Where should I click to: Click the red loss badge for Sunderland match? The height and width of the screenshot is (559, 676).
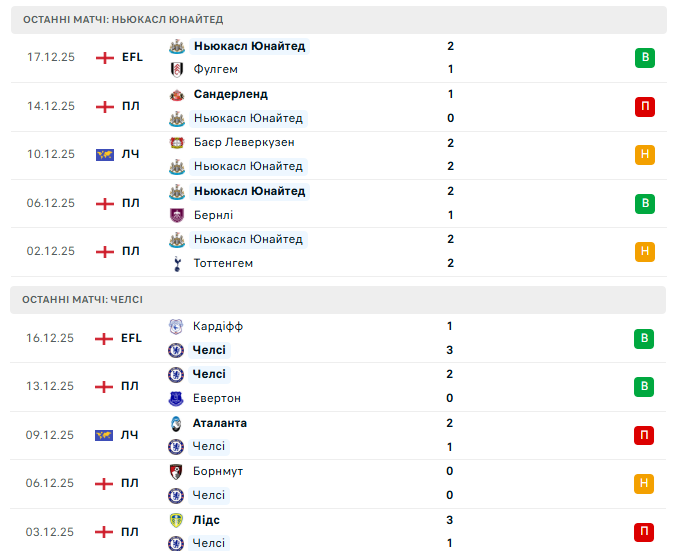[645, 106]
